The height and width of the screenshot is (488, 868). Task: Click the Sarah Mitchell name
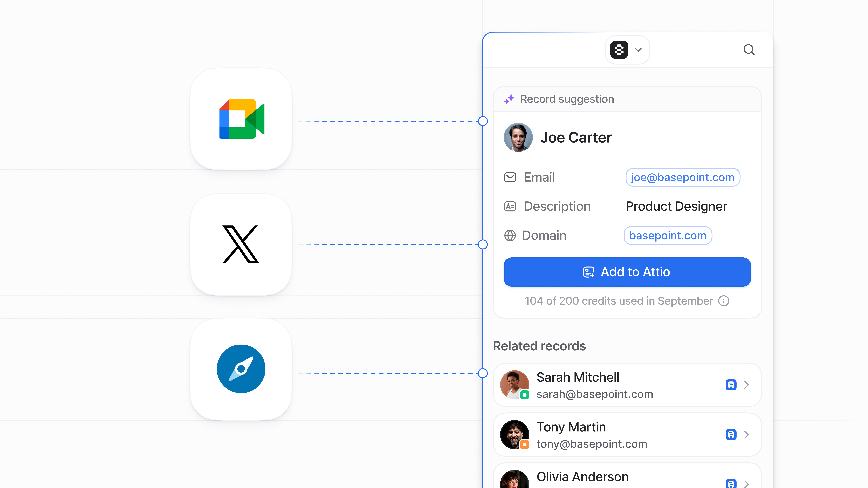(x=578, y=377)
